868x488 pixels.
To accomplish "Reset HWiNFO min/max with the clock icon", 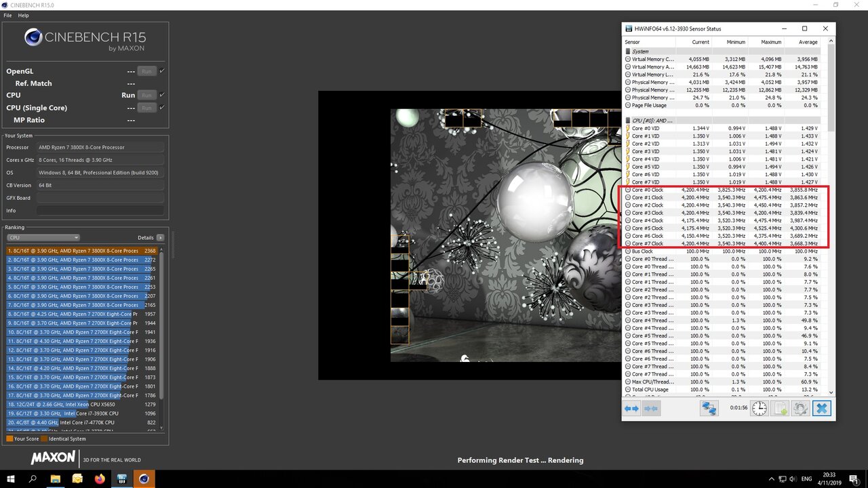I will [x=759, y=408].
